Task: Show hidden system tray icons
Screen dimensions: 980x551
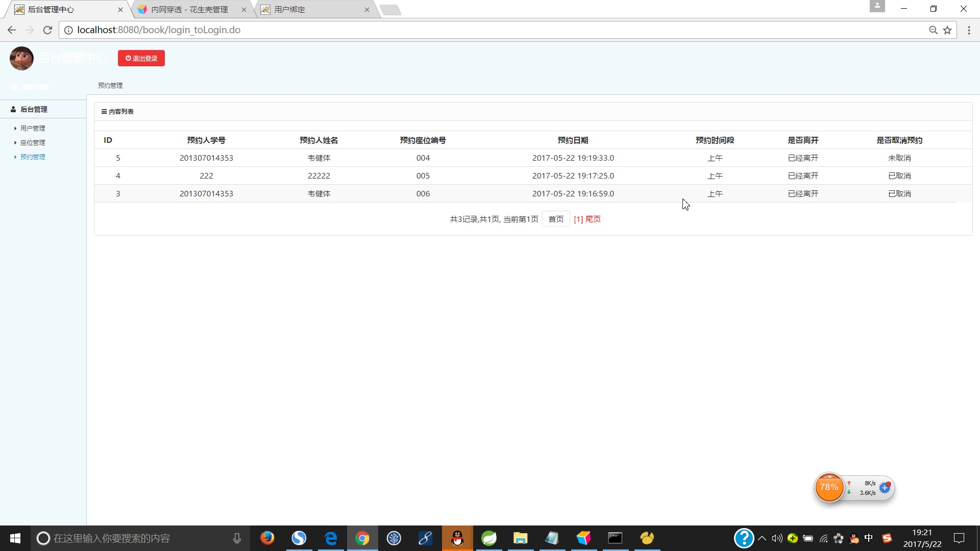Action: tap(762, 538)
